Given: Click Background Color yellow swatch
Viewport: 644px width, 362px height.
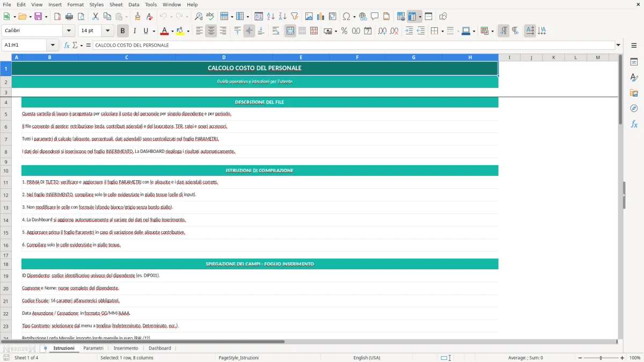Looking at the screenshot, I should pos(180,31).
